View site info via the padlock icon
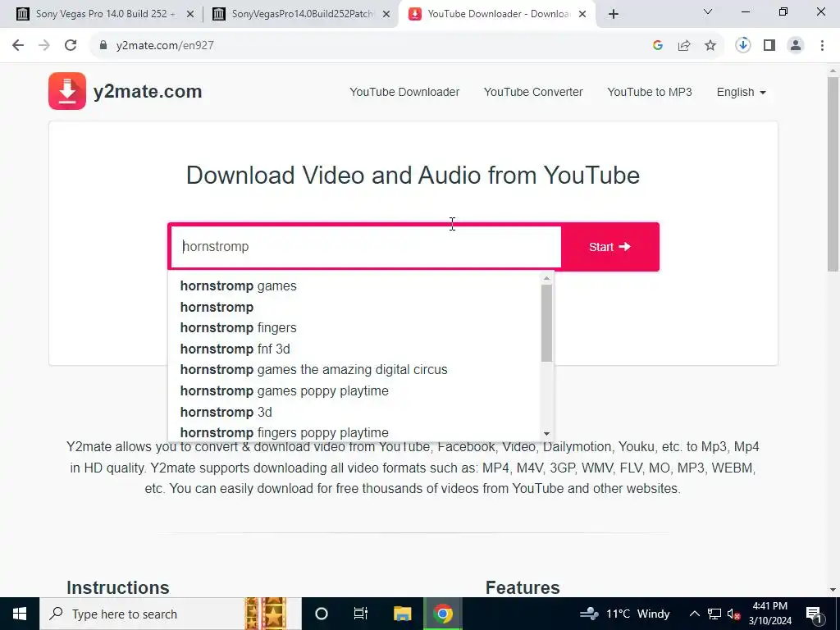The height and width of the screenshot is (630, 840). 103,46
